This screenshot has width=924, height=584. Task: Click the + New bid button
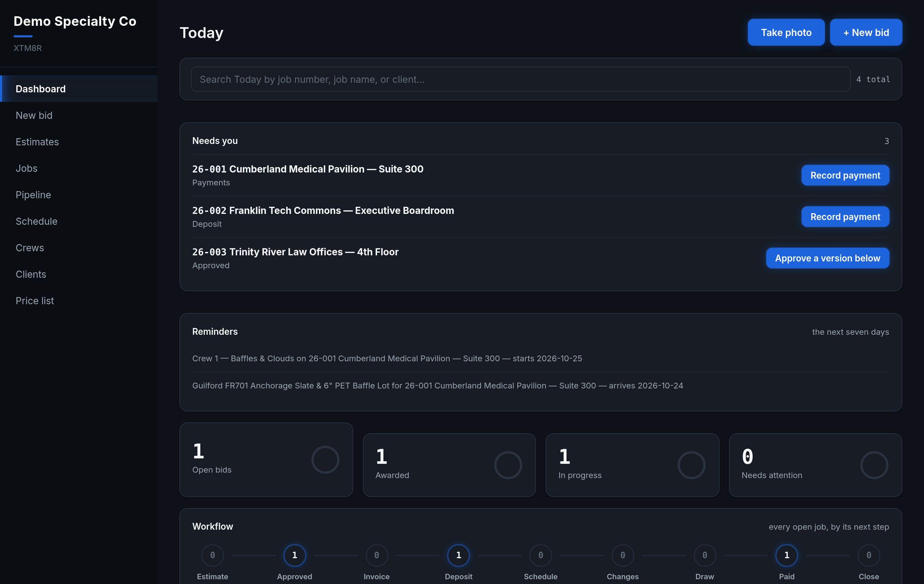click(866, 32)
